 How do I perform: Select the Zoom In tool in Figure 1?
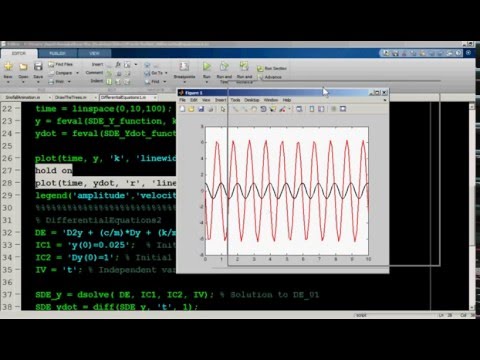click(x=236, y=109)
